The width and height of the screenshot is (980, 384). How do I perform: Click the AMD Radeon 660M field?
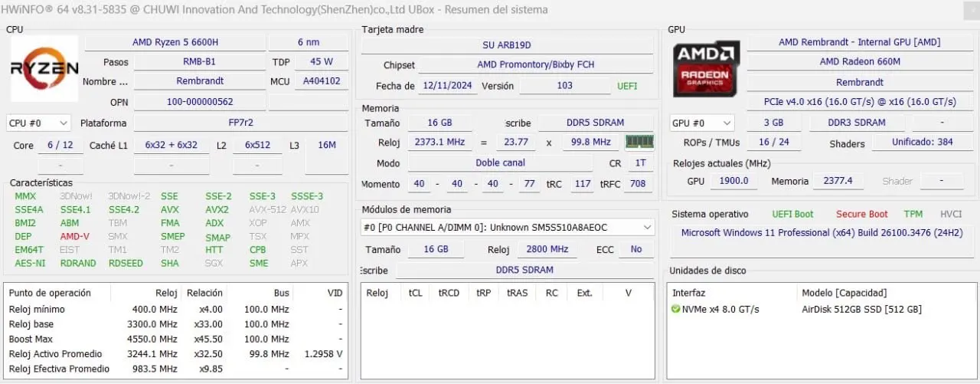tap(859, 62)
